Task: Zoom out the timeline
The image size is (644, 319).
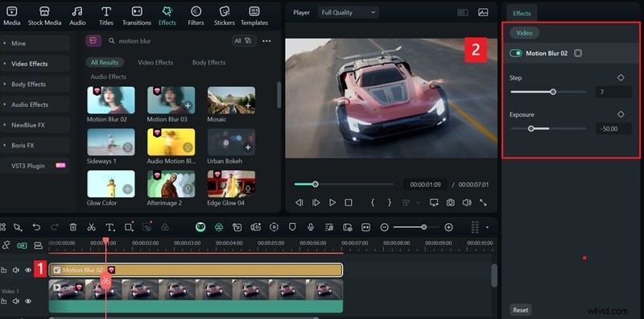Action: (x=384, y=227)
